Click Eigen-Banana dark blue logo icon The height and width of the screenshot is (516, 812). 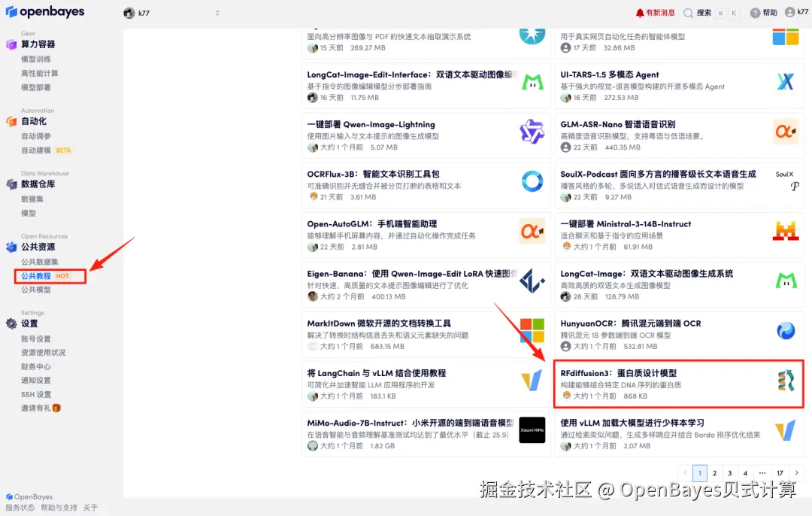532,281
